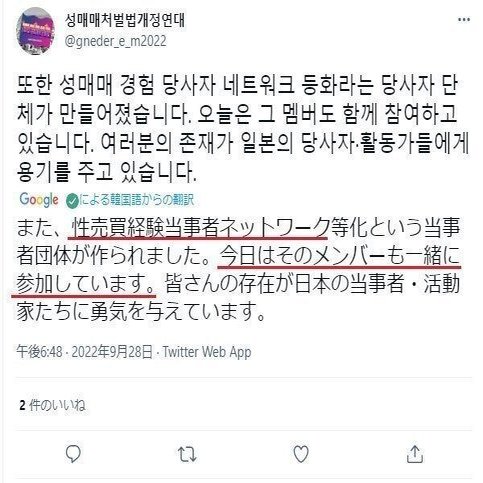
Task: Like the tweet with the heart icon
Action: tap(301, 454)
